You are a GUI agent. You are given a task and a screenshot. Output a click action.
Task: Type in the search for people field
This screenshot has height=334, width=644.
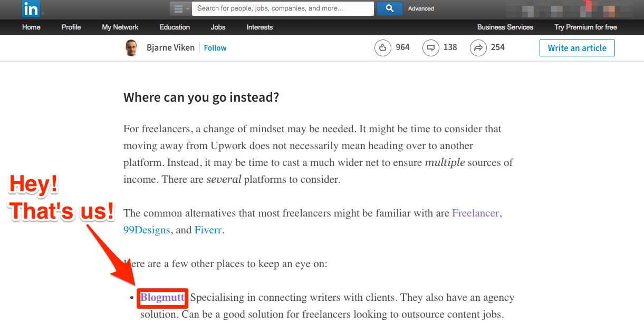pyautogui.click(x=283, y=8)
